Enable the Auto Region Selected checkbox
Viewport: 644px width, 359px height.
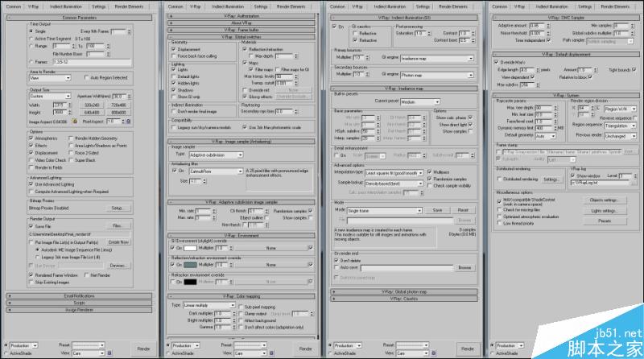tap(86, 77)
